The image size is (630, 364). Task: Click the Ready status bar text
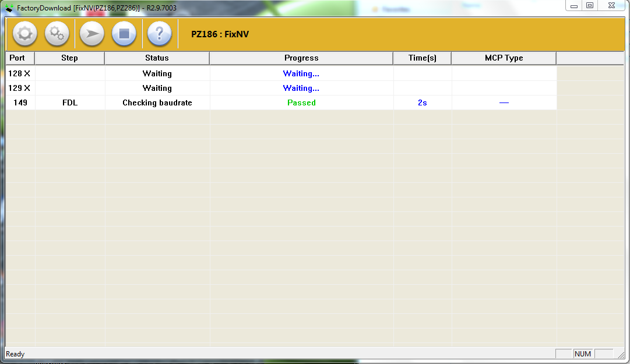click(x=15, y=354)
